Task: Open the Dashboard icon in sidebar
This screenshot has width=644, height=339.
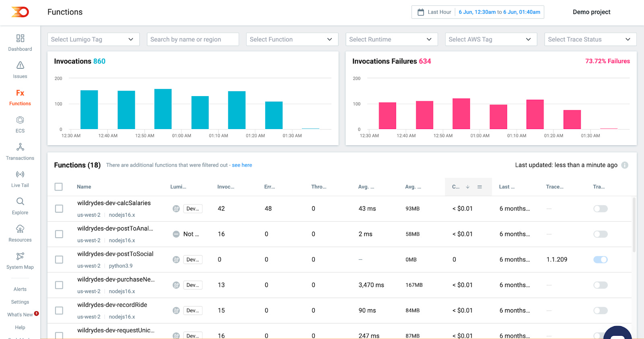Action: (20, 38)
